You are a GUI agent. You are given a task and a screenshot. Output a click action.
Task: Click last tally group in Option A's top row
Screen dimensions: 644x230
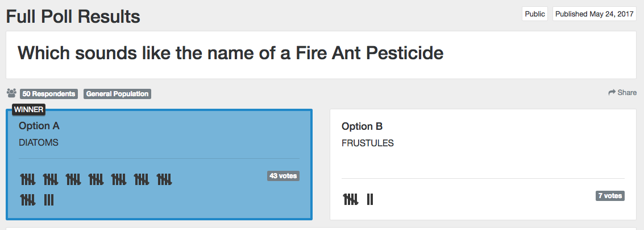tap(164, 180)
